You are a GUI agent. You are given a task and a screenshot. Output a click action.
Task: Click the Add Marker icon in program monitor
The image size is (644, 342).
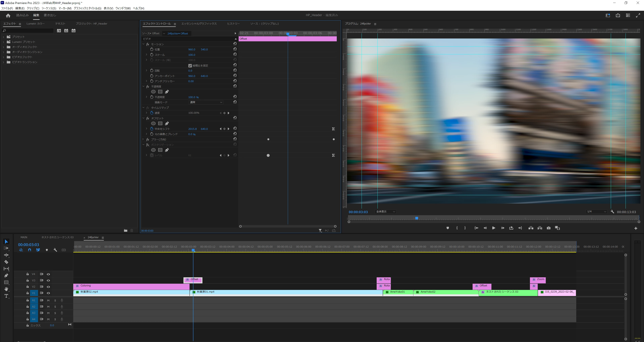447,228
